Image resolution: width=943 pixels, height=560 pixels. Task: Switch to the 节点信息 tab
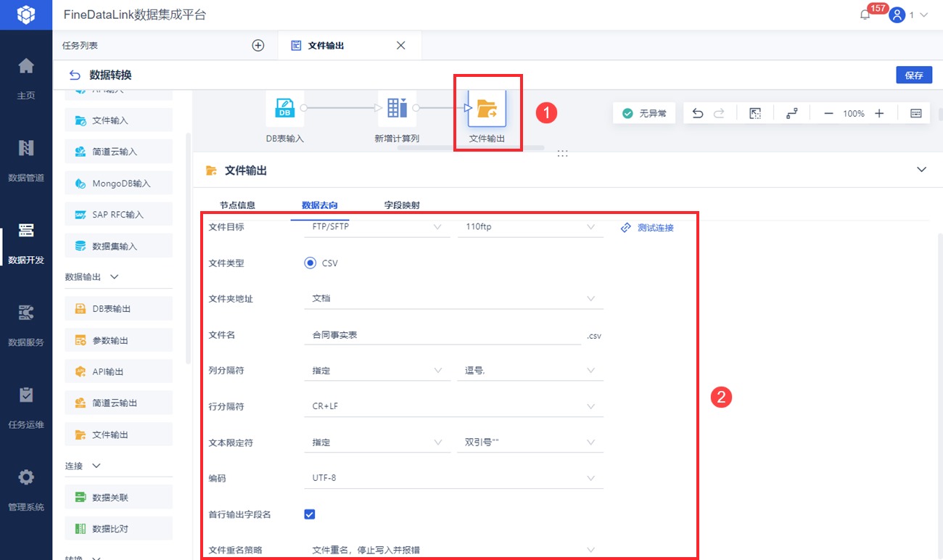[x=237, y=205]
